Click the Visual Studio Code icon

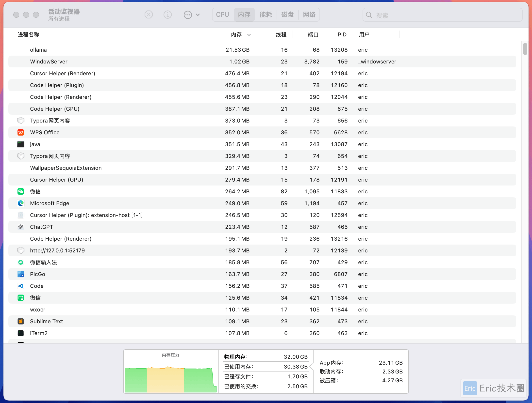tap(21, 286)
